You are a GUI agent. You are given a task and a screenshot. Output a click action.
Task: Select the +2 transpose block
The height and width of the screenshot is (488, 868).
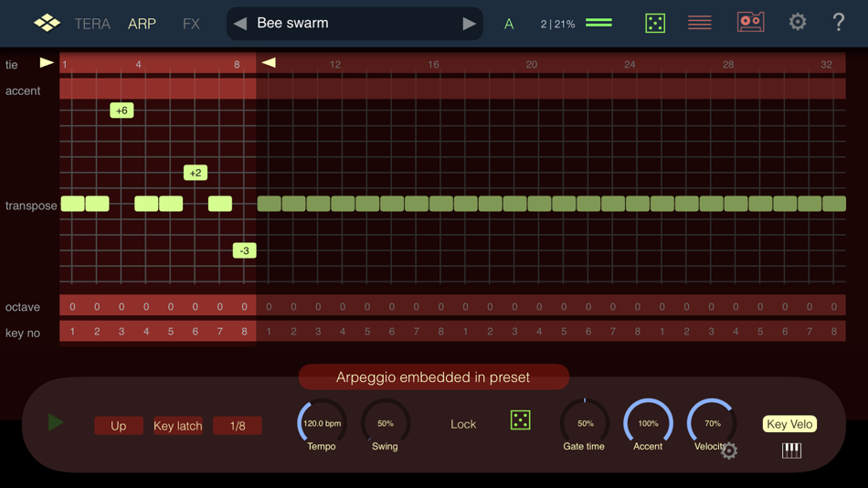point(196,173)
